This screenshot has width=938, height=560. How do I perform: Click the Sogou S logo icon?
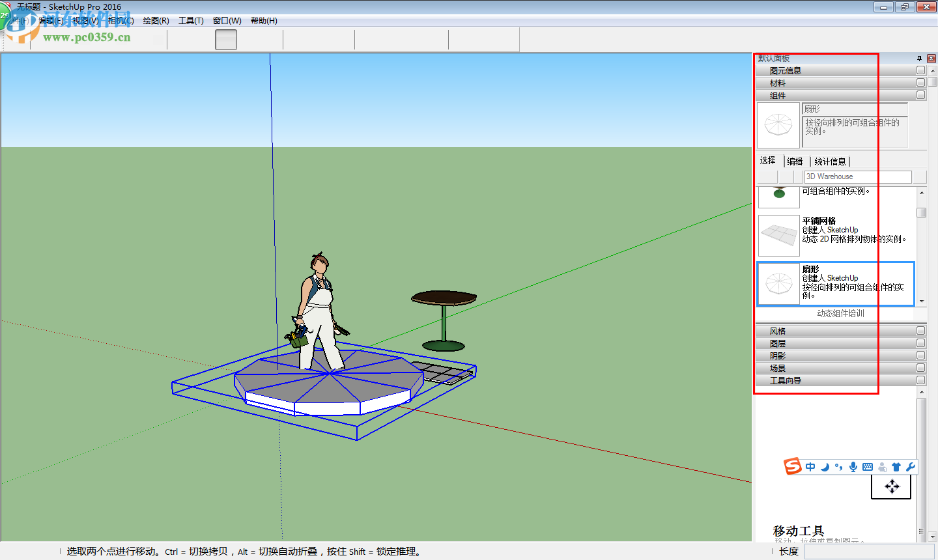793,467
